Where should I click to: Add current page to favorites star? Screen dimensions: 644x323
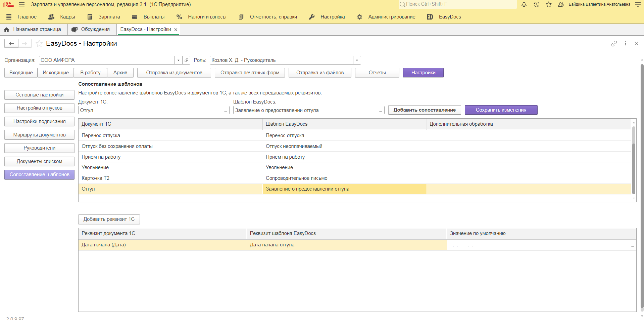click(39, 43)
